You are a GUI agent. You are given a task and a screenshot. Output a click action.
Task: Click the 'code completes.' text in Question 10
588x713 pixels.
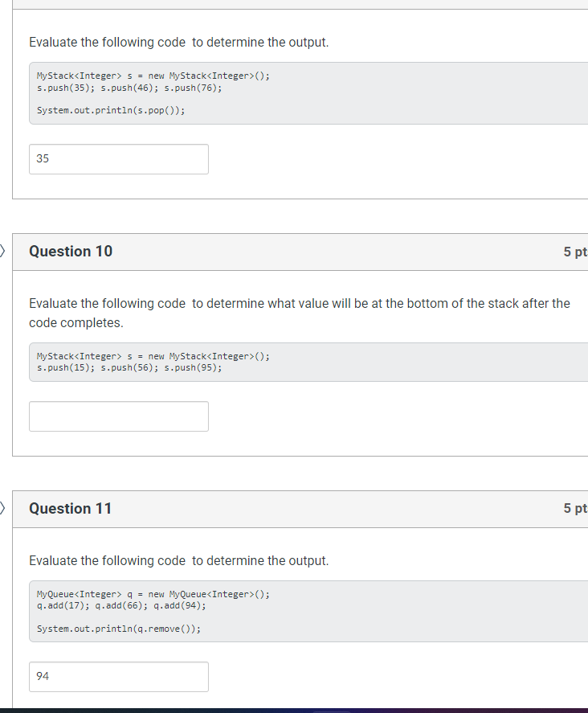pos(76,323)
